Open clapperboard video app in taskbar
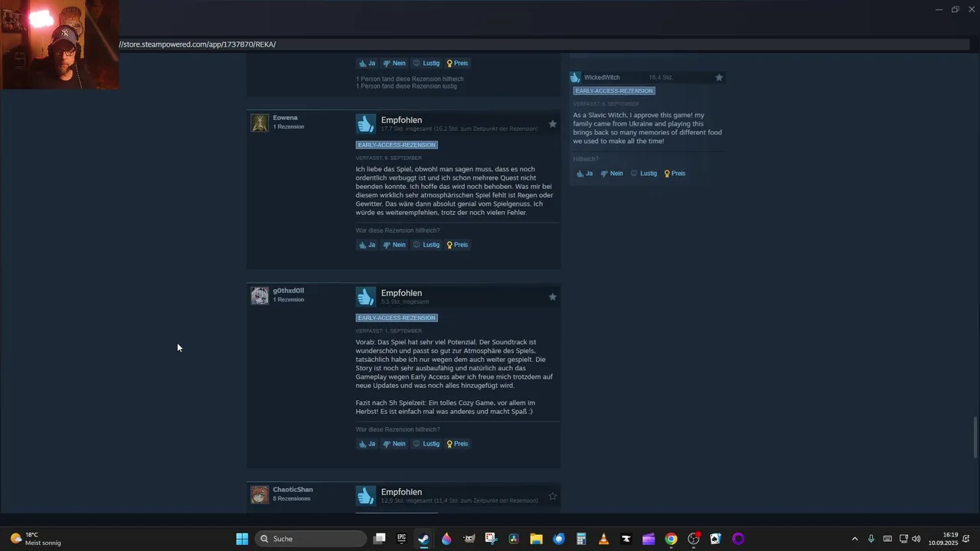This screenshot has width=980, height=551. point(648,539)
